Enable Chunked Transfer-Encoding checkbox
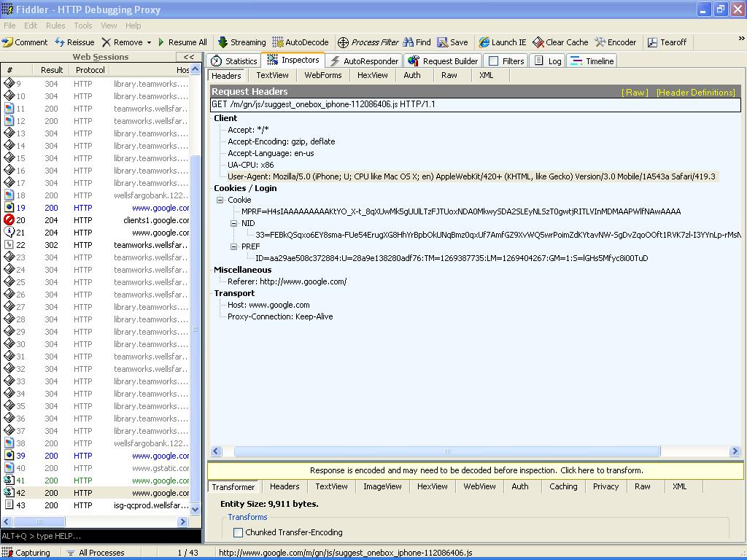Screen dimensions: 747x560 point(238,532)
